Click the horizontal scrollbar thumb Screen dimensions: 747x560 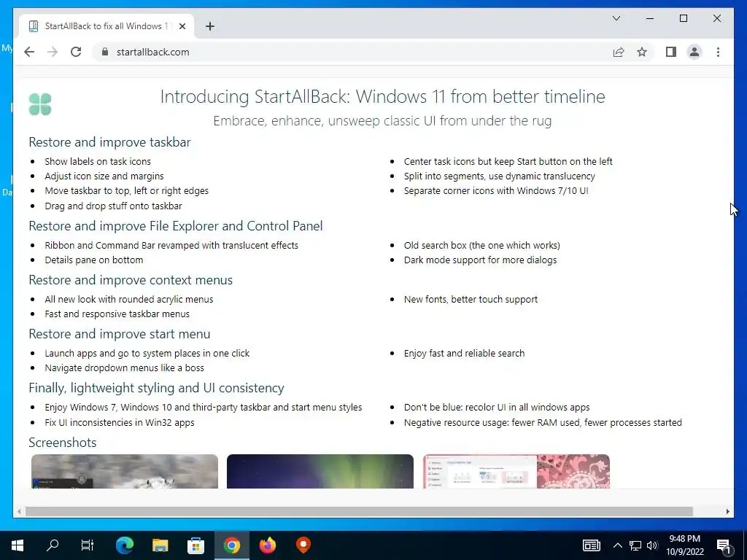click(x=359, y=511)
